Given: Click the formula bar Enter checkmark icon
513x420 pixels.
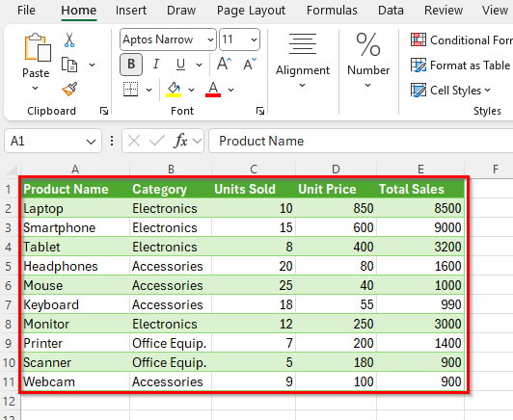Looking at the screenshot, I should click(x=157, y=142).
